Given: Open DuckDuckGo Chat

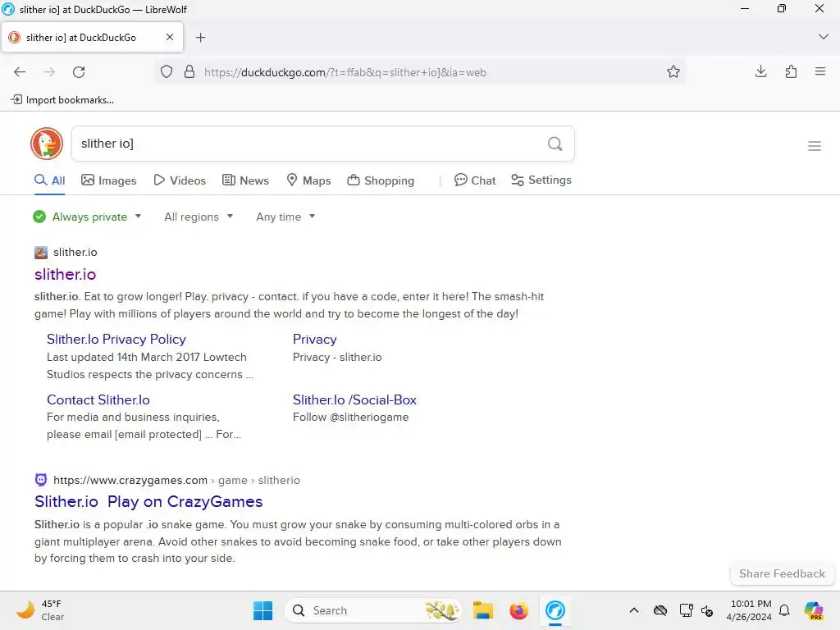Looking at the screenshot, I should pos(475,180).
